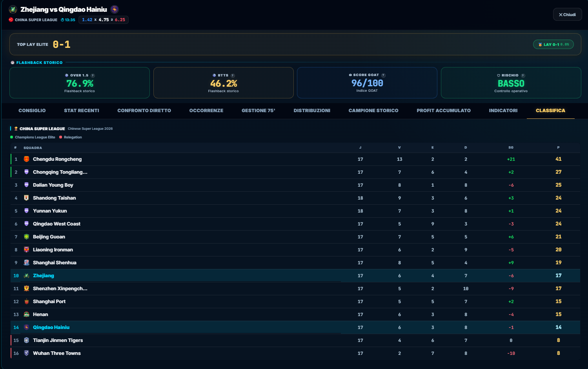Click the SQUADRA column header
588x369 pixels.
[33, 148]
